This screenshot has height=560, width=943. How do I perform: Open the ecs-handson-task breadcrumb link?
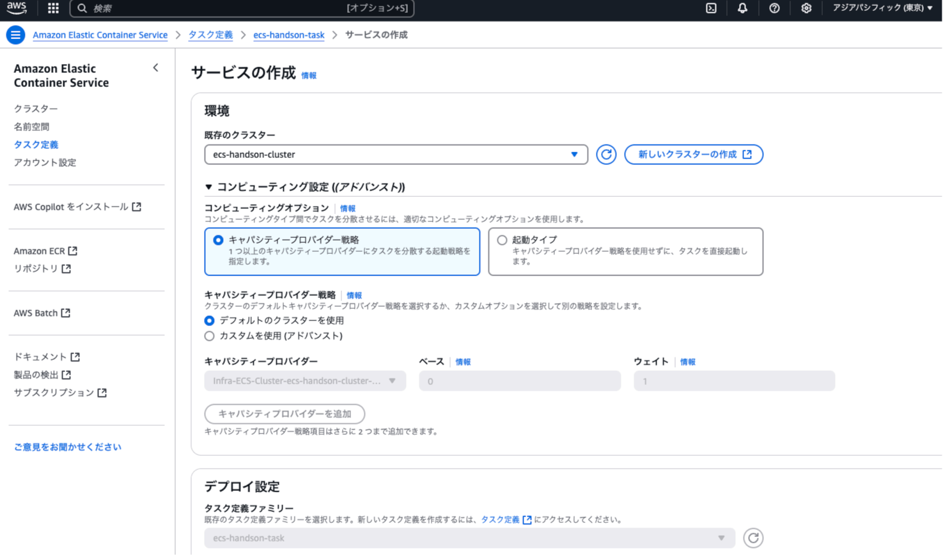289,35
